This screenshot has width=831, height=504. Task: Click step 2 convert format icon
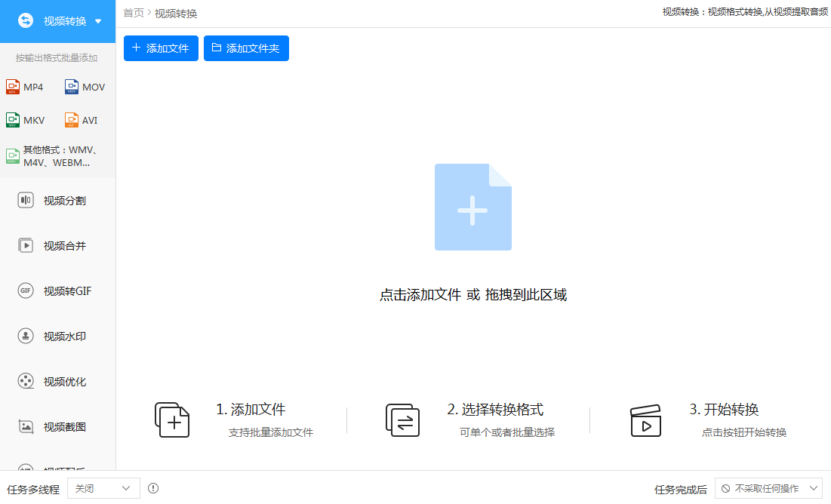[x=402, y=419]
